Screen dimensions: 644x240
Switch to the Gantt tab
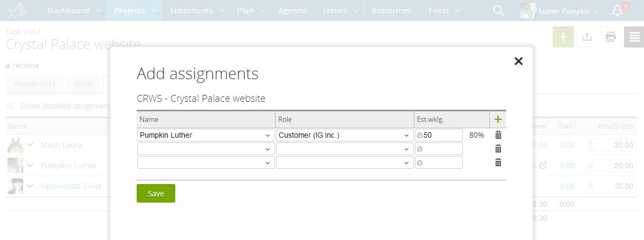coord(83,84)
